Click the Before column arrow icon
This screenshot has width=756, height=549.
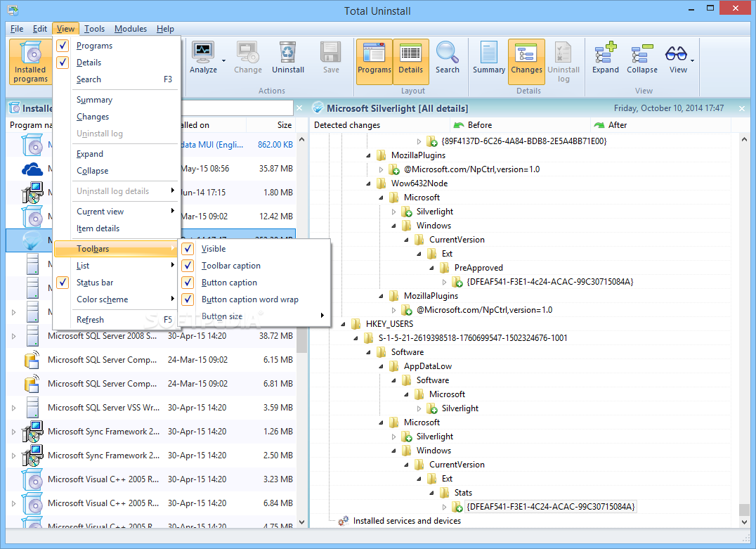459,125
